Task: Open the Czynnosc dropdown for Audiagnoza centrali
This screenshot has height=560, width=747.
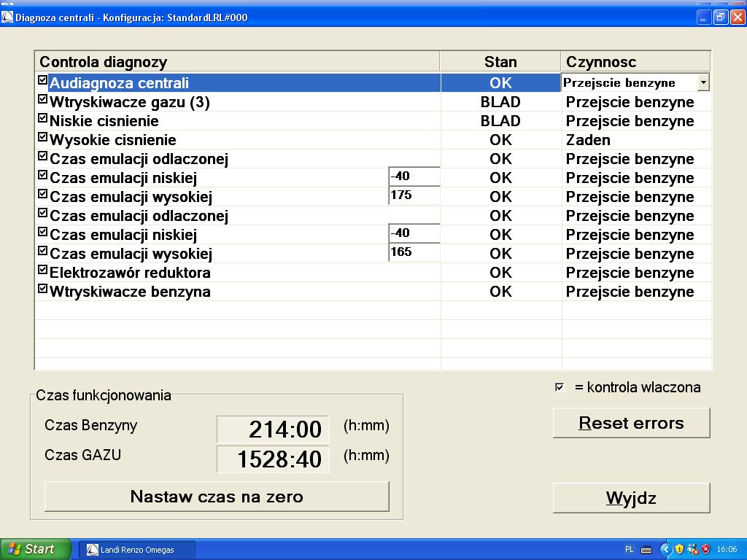Action: pyautogui.click(x=703, y=83)
